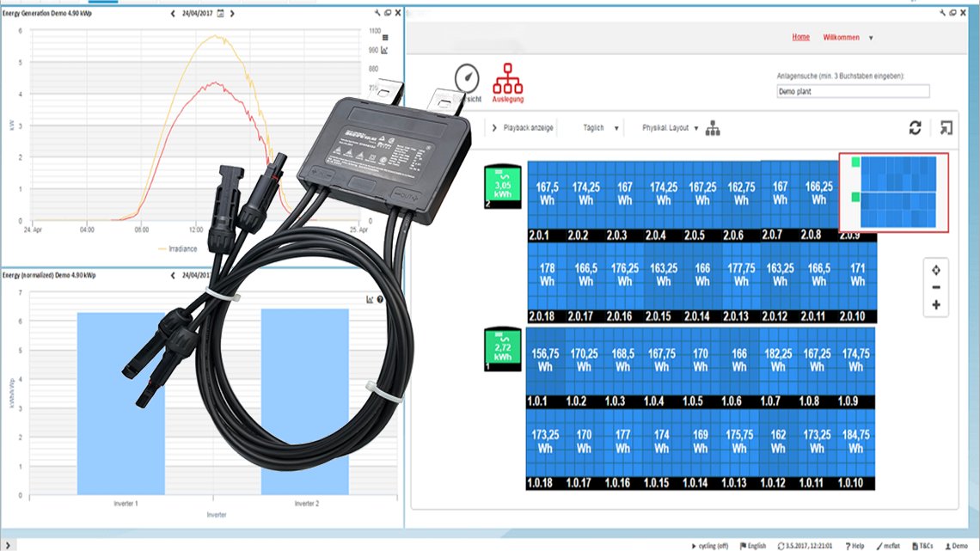Open the Täglich interval dropdown
Screen dimensions: 980x551
click(x=601, y=128)
